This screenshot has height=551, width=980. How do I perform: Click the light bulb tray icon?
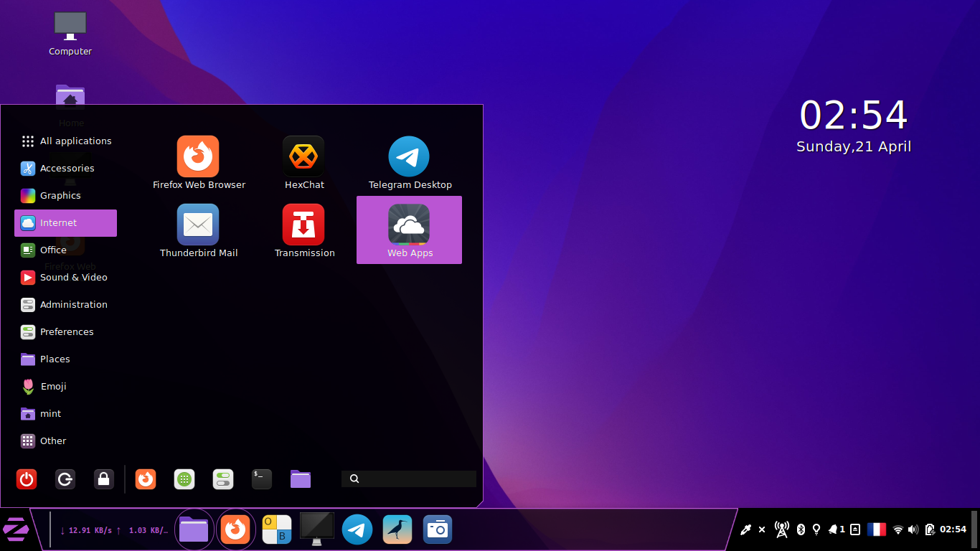pyautogui.click(x=816, y=529)
